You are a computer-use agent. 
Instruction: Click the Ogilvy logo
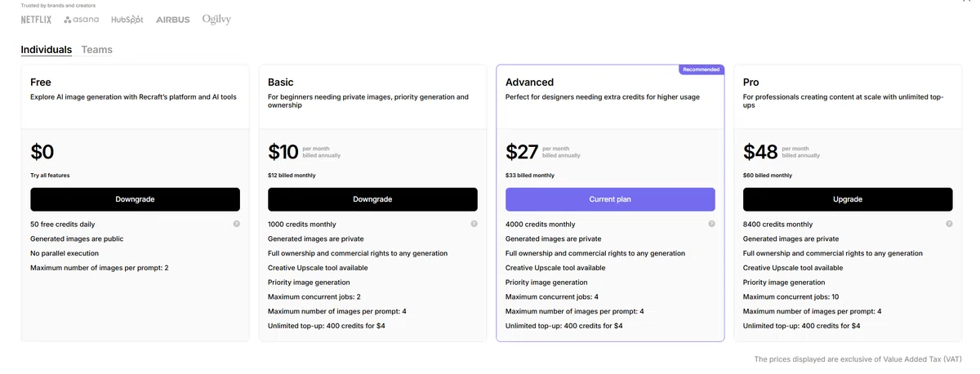click(x=216, y=19)
